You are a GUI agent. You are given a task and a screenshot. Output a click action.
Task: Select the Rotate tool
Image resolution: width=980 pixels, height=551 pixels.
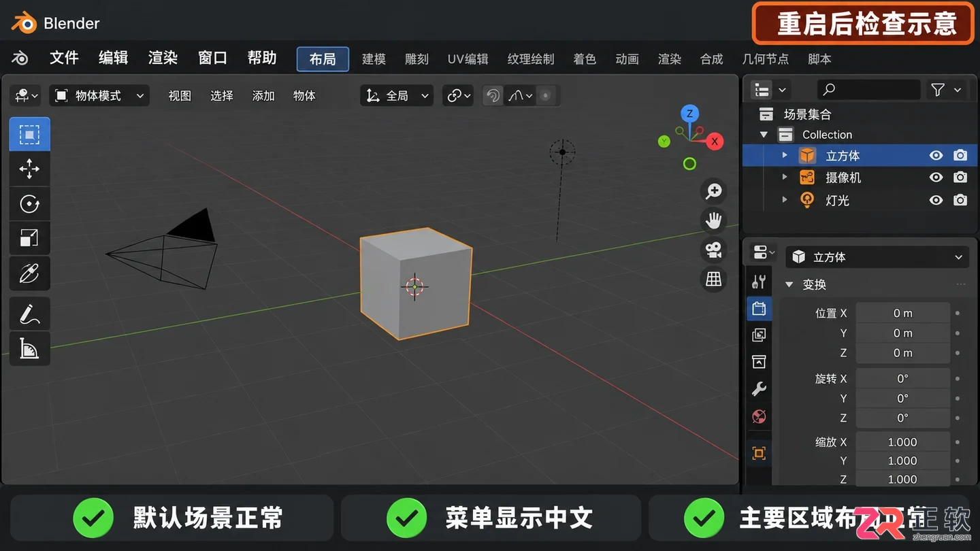tap(29, 203)
